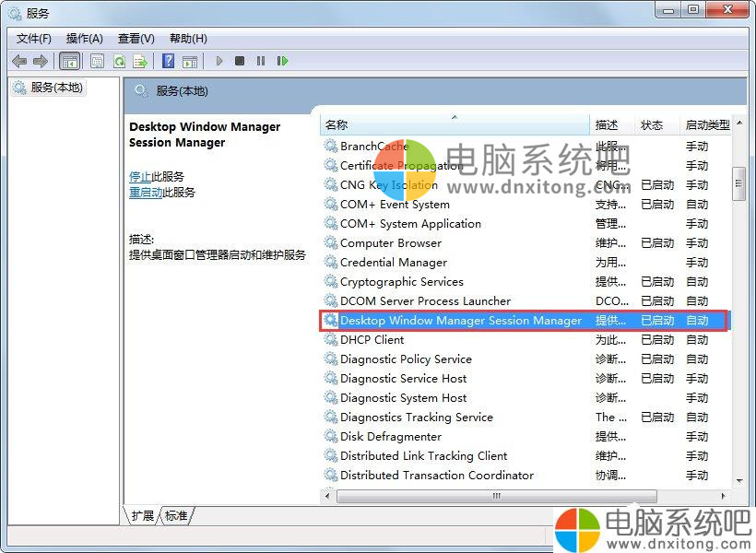Click gear icon of DHCP Client
Viewport: 756px width, 553px height.
coord(331,339)
